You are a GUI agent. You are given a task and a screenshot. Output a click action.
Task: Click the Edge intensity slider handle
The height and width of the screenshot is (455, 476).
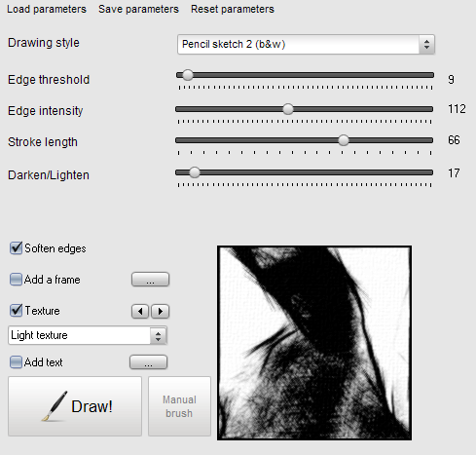(x=288, y=109)
